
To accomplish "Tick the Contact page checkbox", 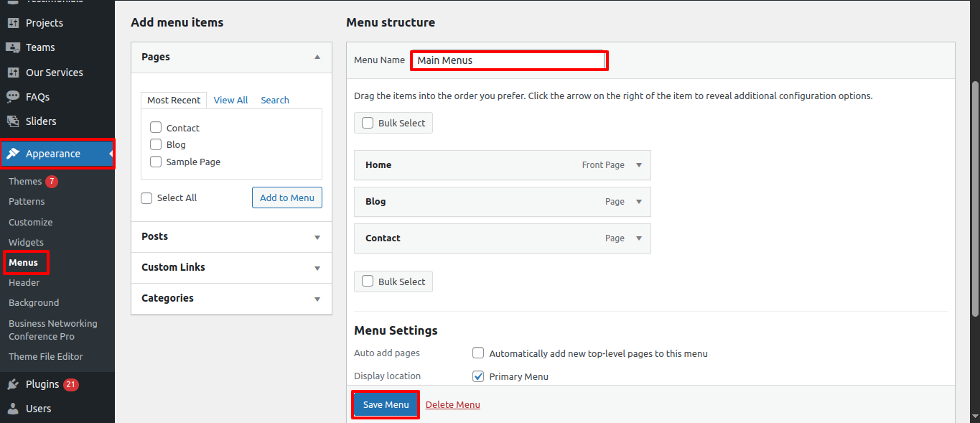I will [156, 128].
